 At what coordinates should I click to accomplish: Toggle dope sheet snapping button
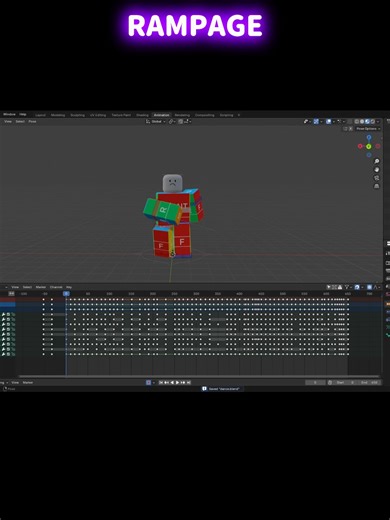357,287
